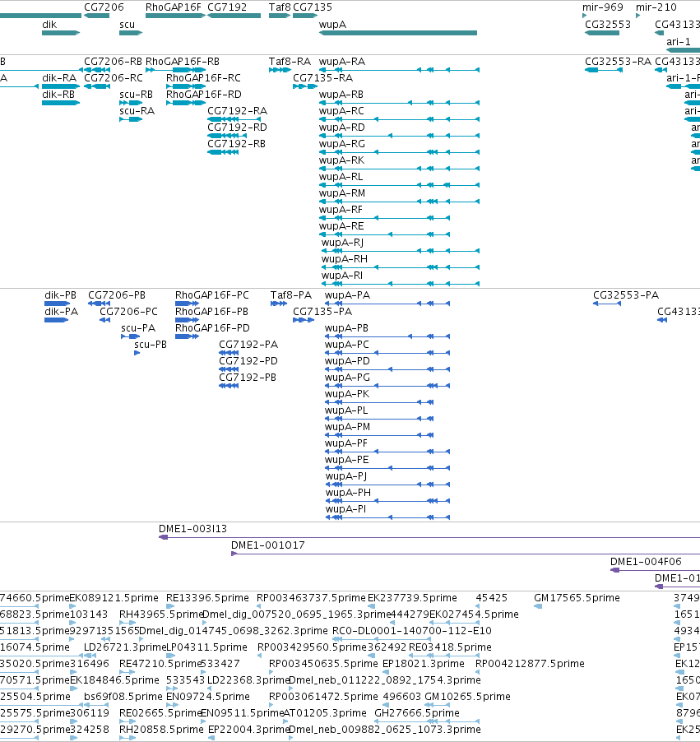700x742 pixels.
Task: Select the RhoGAP16F-PD protein label
Action: (212, 328)
